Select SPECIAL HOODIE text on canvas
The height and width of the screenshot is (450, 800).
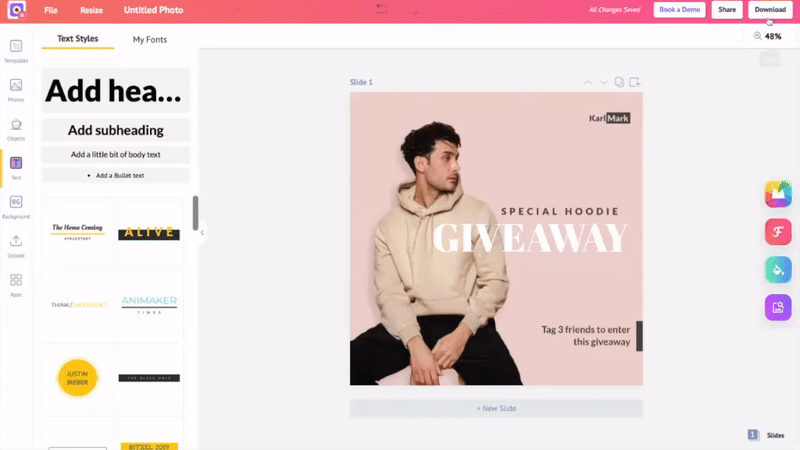(560, 211)
